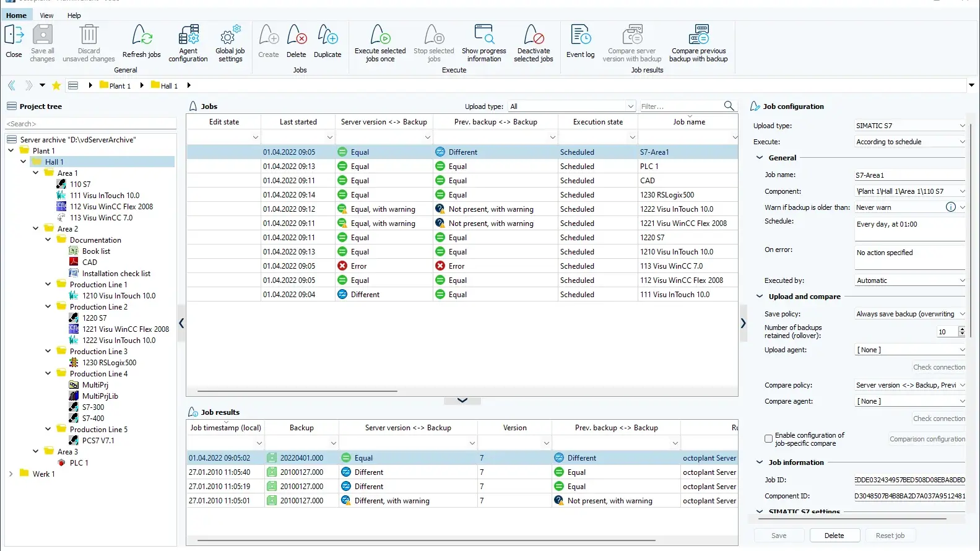Viewport: 980px width, 551px height.
Task: Click the filter search magnifier icon
Action: (729, 106)
